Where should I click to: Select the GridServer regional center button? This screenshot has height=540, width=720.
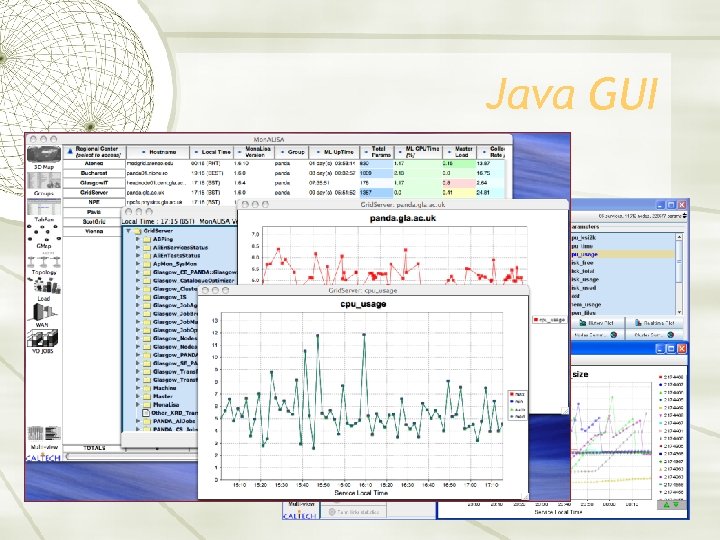pyautogui.click(x=94, y=193)
